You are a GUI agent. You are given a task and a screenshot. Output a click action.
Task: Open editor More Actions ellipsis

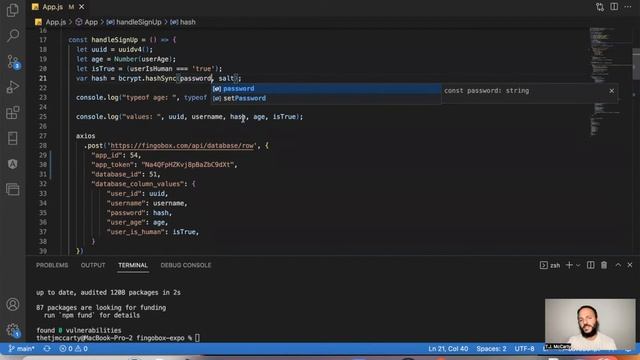tap(628, 7)
